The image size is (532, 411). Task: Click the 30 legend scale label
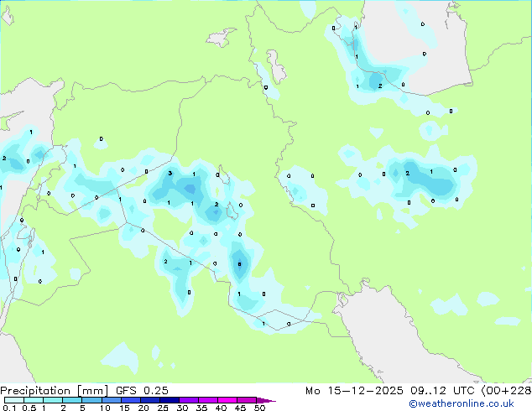[183, 408]
